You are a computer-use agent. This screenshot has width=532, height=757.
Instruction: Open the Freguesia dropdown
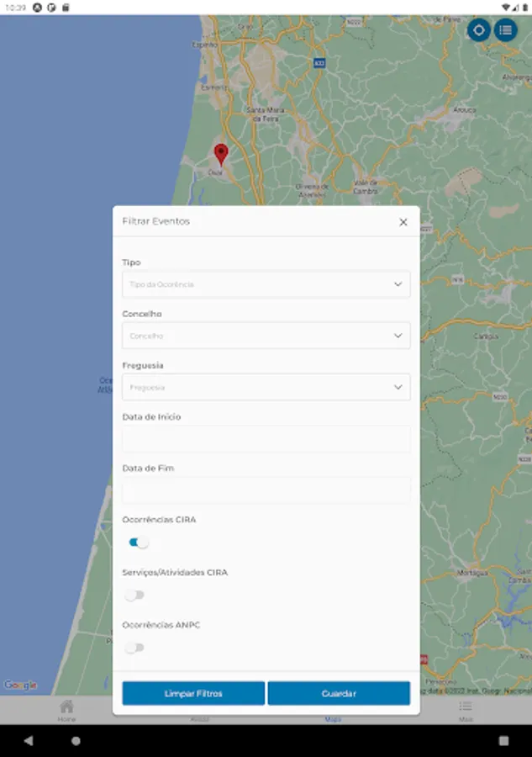(x=266, y=387)
